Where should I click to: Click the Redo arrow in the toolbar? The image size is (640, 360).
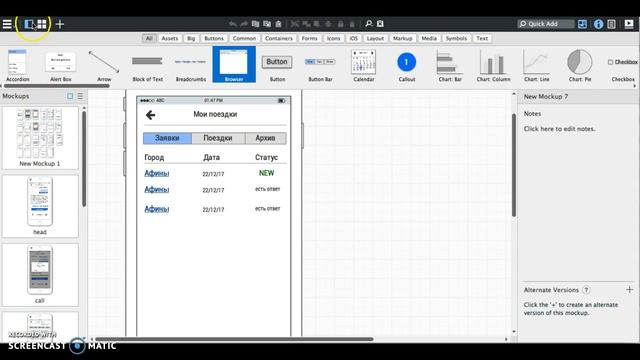click(244, 24)
